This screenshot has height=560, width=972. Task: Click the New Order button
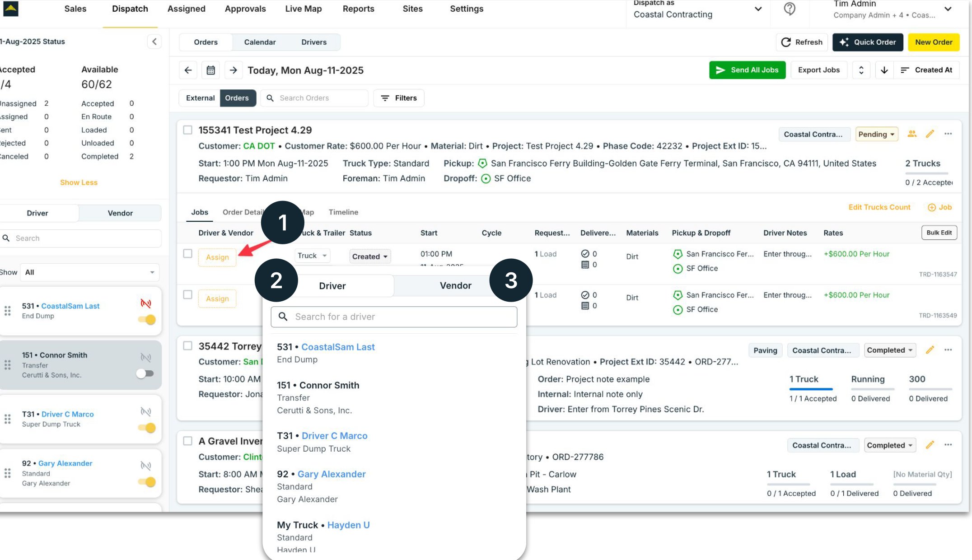tap(934, 42)
